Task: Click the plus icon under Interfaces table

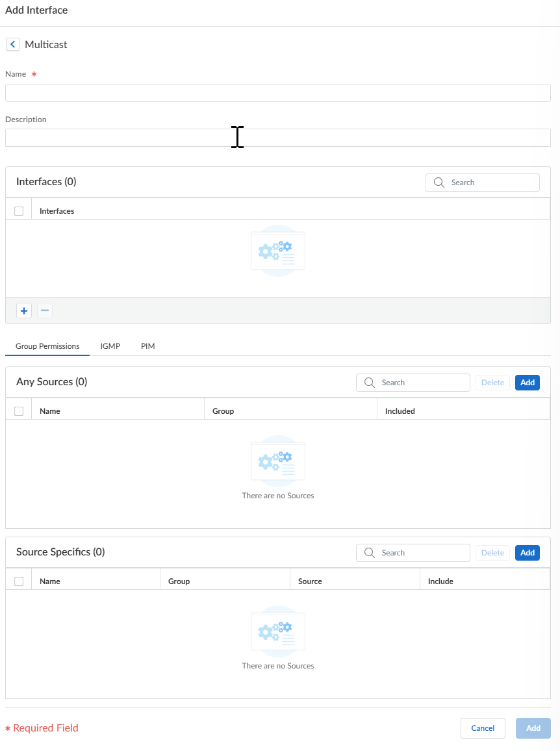Action: pyautogui.click(x=24, y=311)
